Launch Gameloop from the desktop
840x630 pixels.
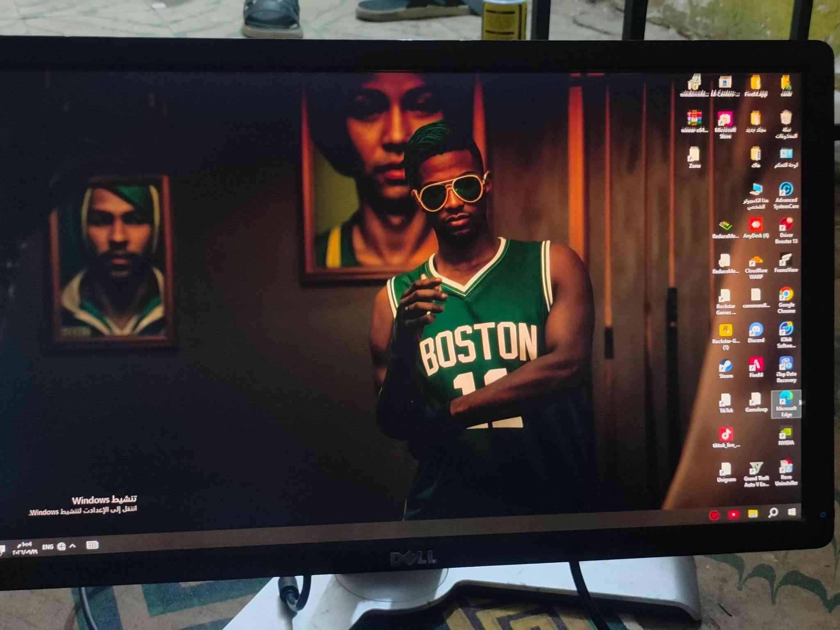coord(756,403)
